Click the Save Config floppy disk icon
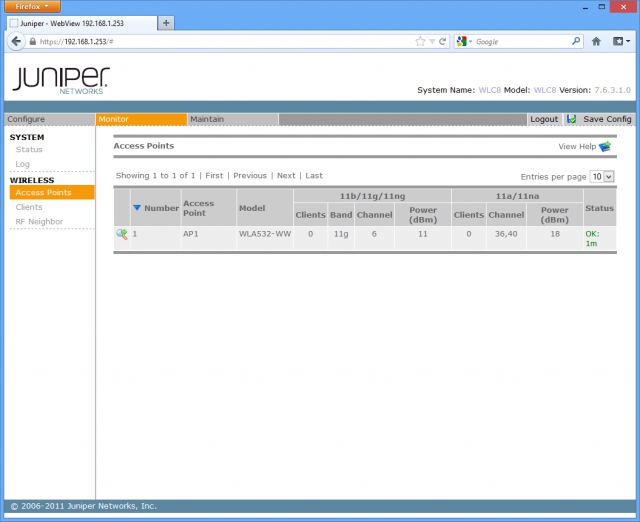The height and width of the screenshot is (522, 640). (571, 119)
